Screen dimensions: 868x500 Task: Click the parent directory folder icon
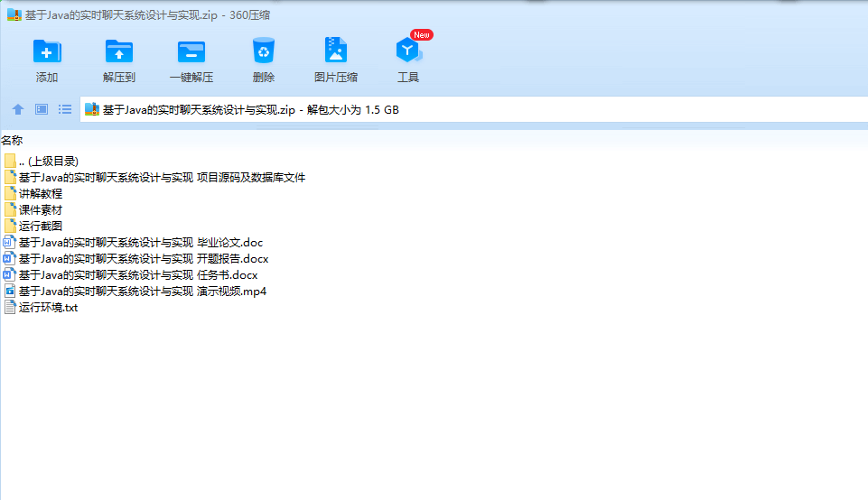tap(10, 161)
